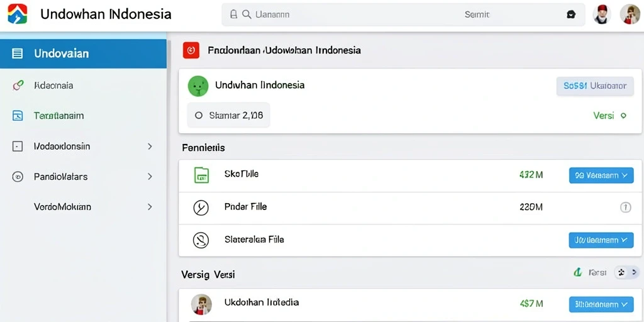This screenshot has width=644, height=322.
Task: Open the PandioVatars sidebar item
Action: pyautogui.click(x=83, y=177)
